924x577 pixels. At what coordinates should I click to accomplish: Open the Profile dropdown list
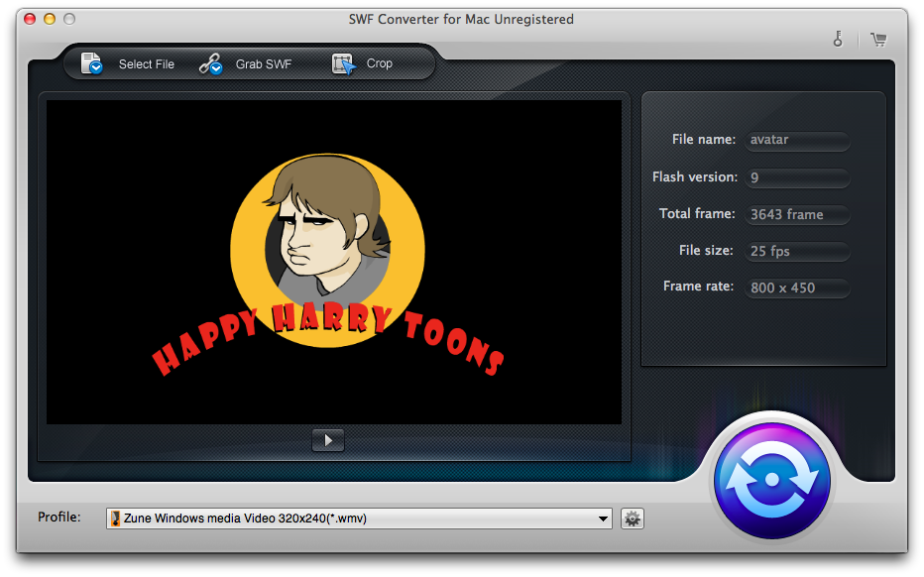click(x=359, y=519)
